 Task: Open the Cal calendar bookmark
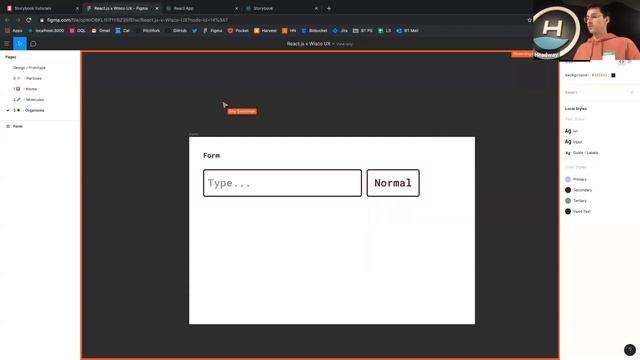(122, 31)
